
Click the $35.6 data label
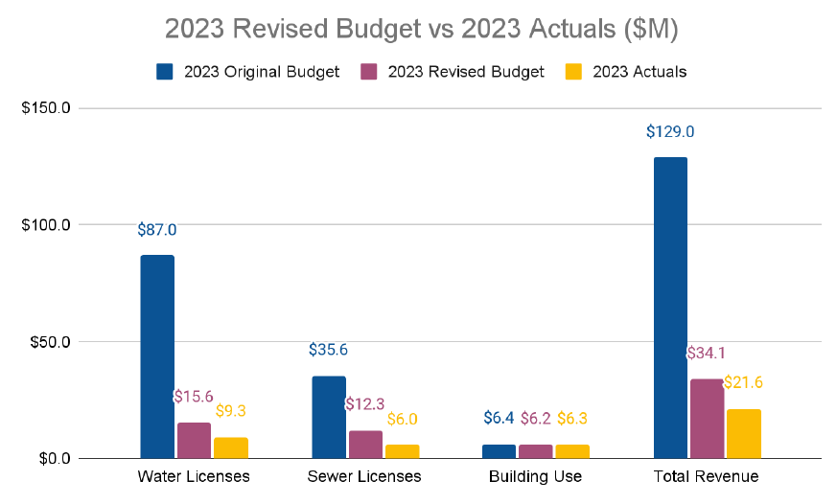pos(329,350)
